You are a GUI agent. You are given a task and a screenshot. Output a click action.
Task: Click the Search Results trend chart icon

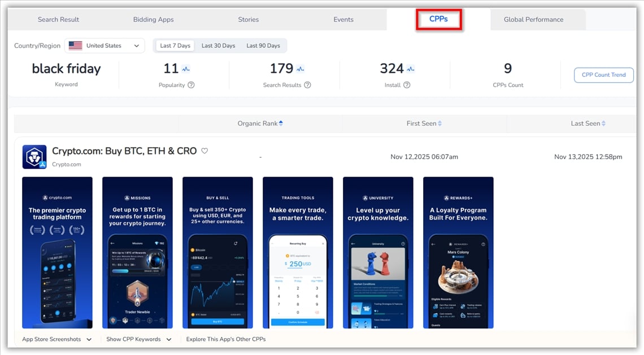pyautogui.click(x=300, y=69)
